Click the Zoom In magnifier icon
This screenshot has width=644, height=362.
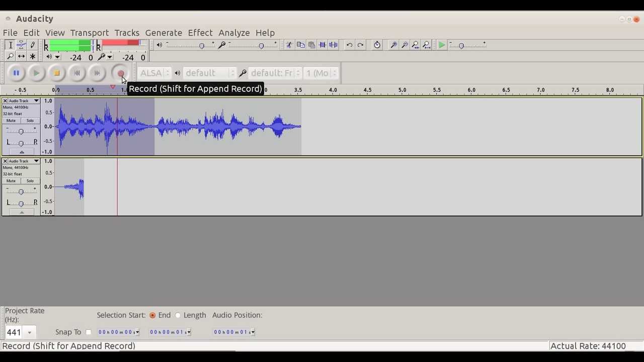(x=393, y=45)
